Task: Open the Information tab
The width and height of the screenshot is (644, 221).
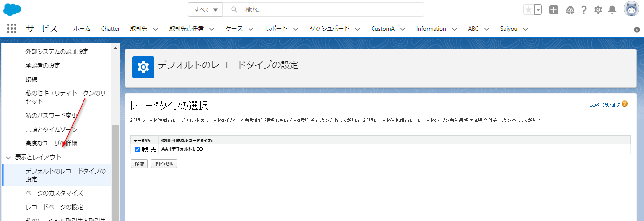Action: [431, 29]
